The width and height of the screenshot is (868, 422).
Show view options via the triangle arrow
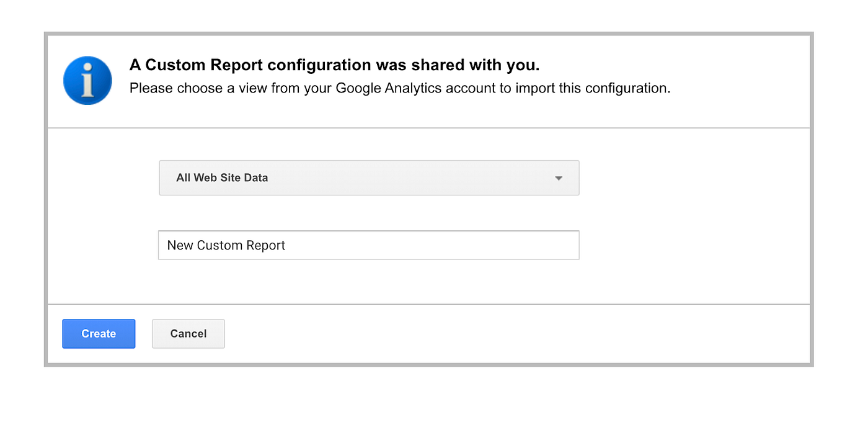(559, 178)
